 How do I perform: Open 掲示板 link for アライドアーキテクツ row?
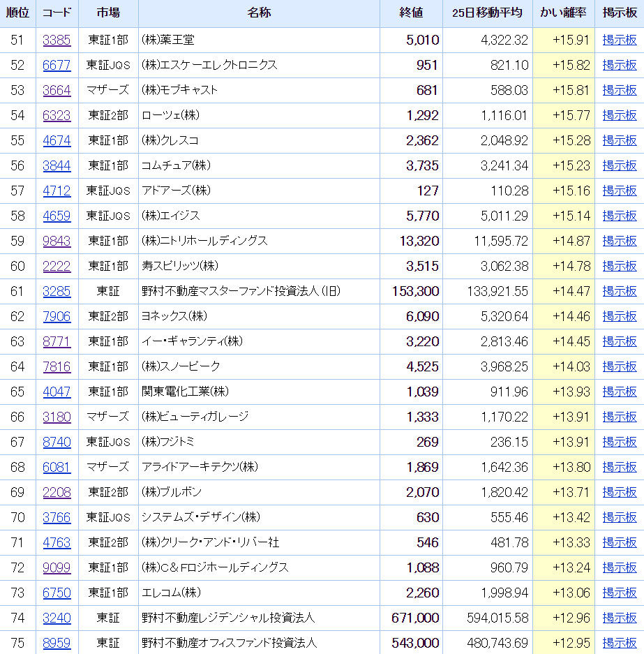[x=620, y=467]
